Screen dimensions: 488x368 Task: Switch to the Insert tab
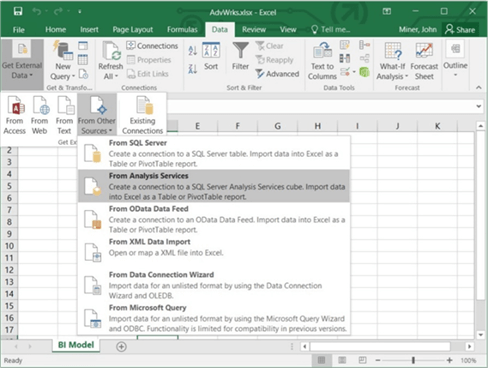(89, 30)
